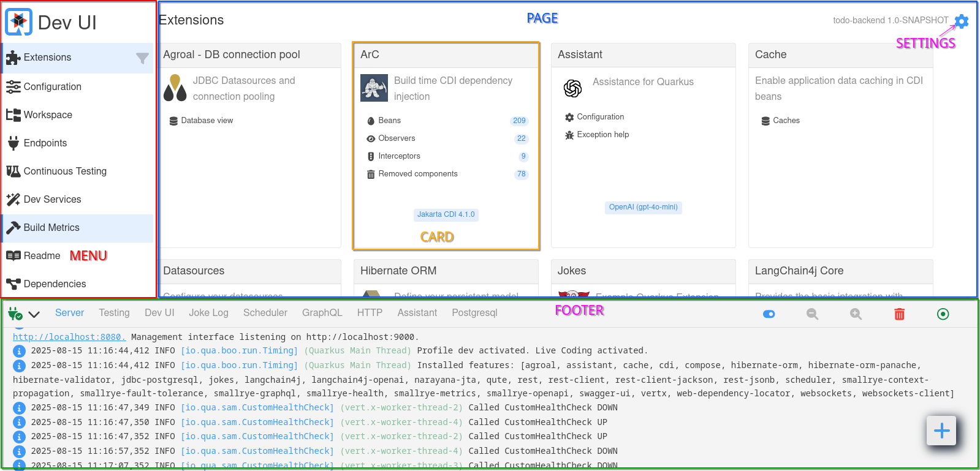The height and width of the screenshot is (471, 980).
Task: Open ArC Beans link
Action: point(384,121)
